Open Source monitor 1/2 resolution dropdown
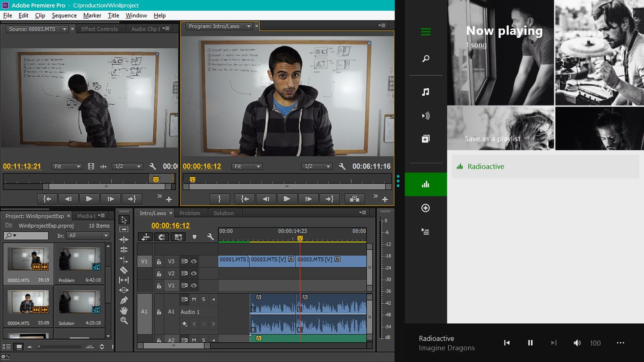644x362 pixels. pyautogui.click(x=128, y=166)
